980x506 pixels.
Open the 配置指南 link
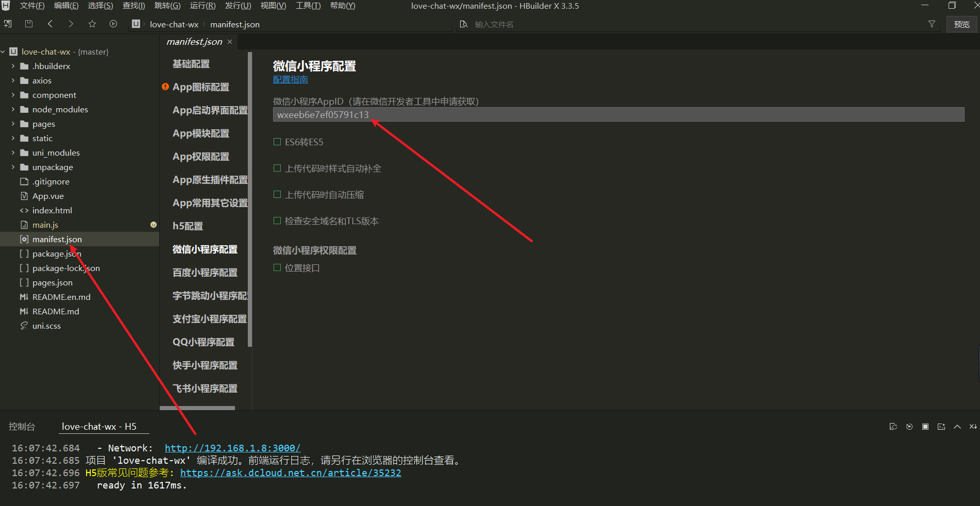tap(291, 79)
